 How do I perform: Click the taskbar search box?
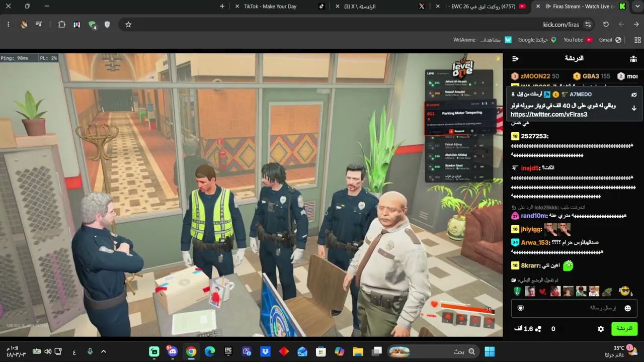pos(433,352)
